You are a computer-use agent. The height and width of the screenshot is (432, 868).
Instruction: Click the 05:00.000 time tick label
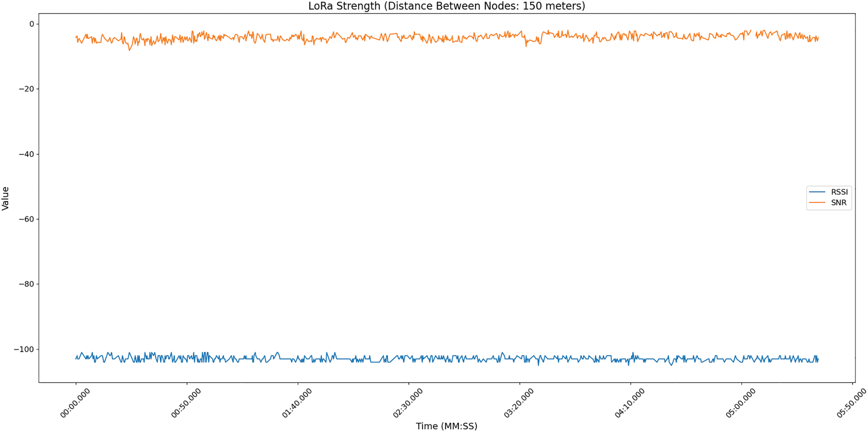click(740, 403)
